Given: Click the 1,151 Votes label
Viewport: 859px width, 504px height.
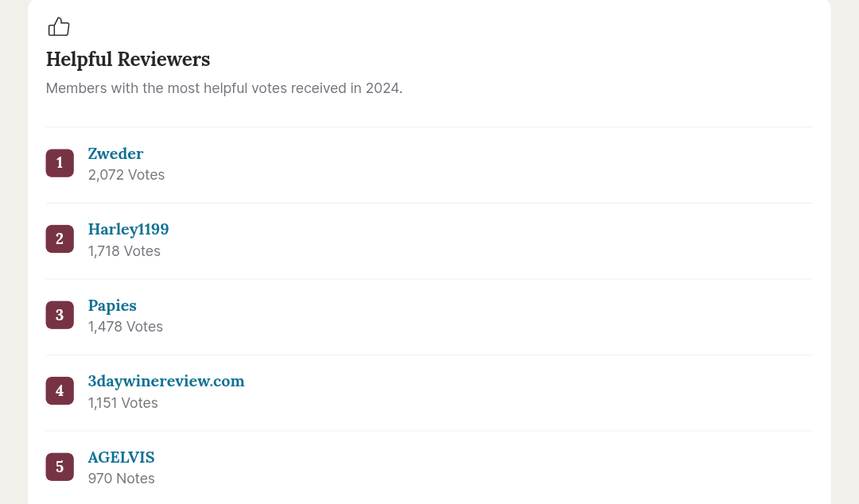Looking at the screenshot, I should (x=122, y=403).
